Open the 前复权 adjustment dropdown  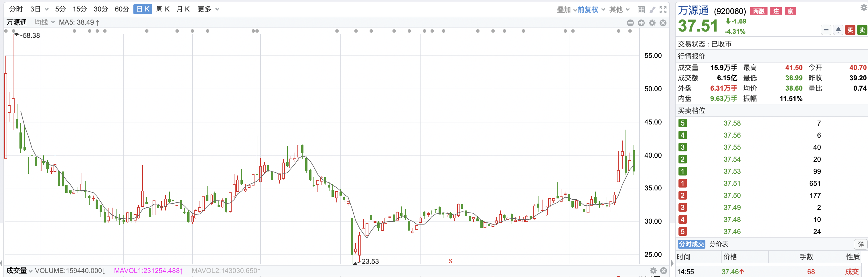(591, 10)
